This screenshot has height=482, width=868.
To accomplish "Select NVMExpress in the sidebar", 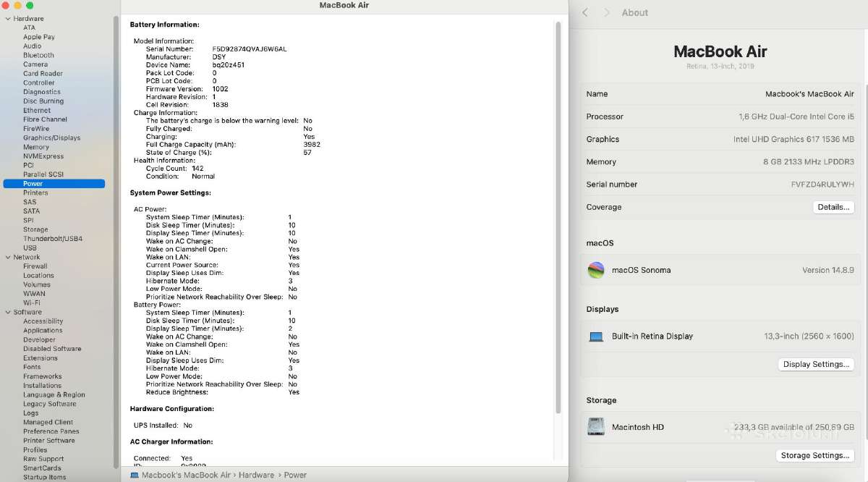I will coord(43,156).
